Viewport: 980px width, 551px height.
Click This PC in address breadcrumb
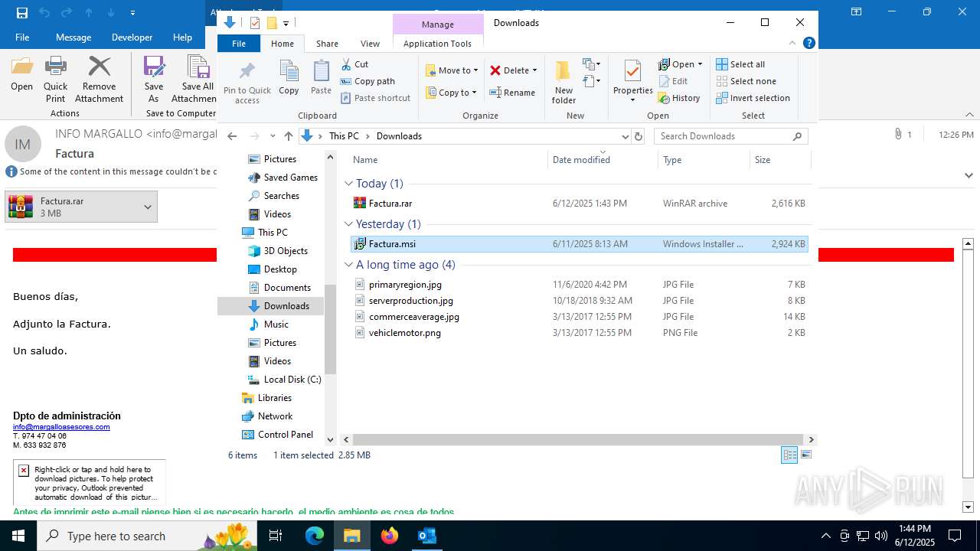[x=344, y=136]
